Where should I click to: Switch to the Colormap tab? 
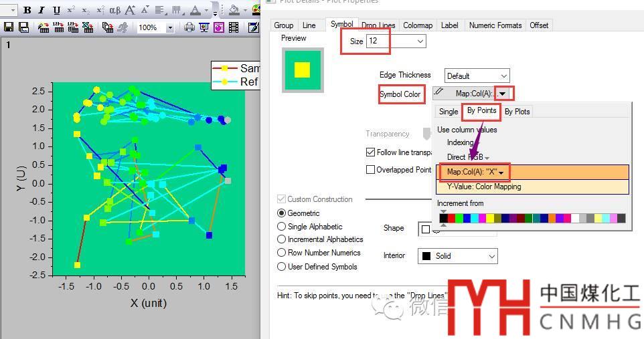pyautogui.click(x=418, y=25)
